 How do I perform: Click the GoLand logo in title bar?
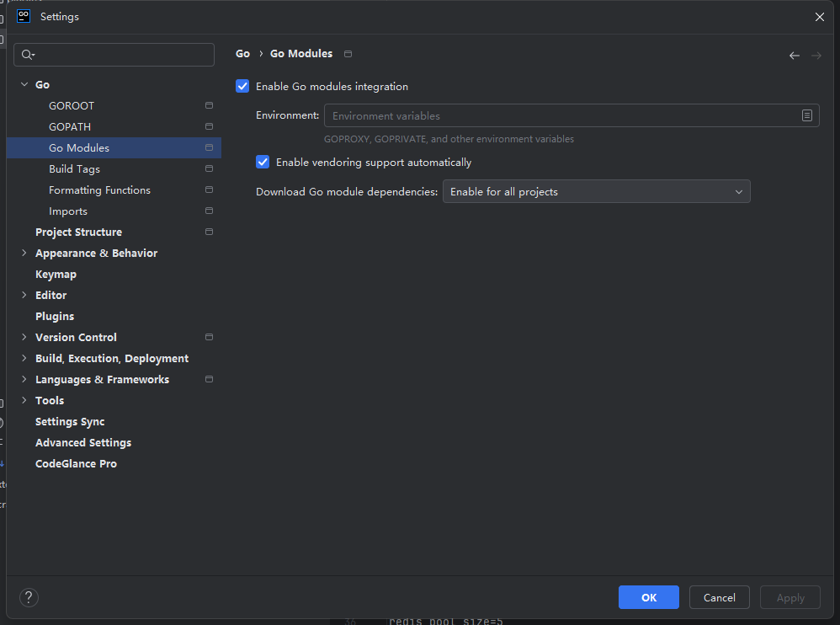(x=24, y=16)
